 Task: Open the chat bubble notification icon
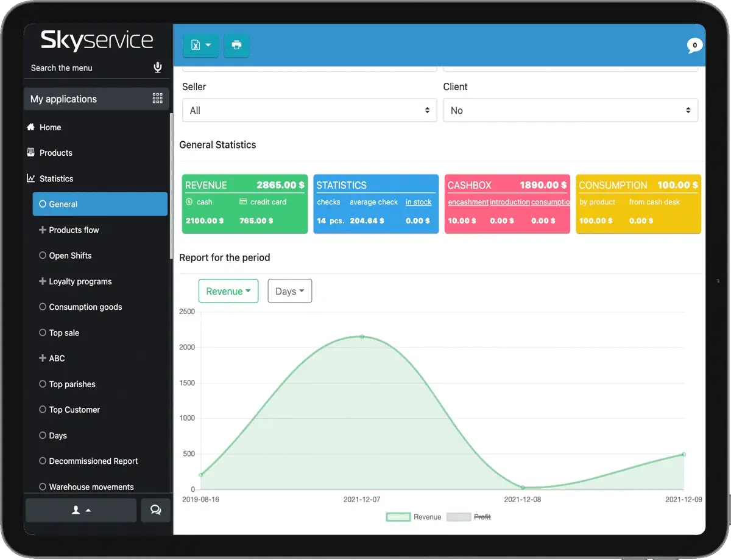click(x=694, y=46)
